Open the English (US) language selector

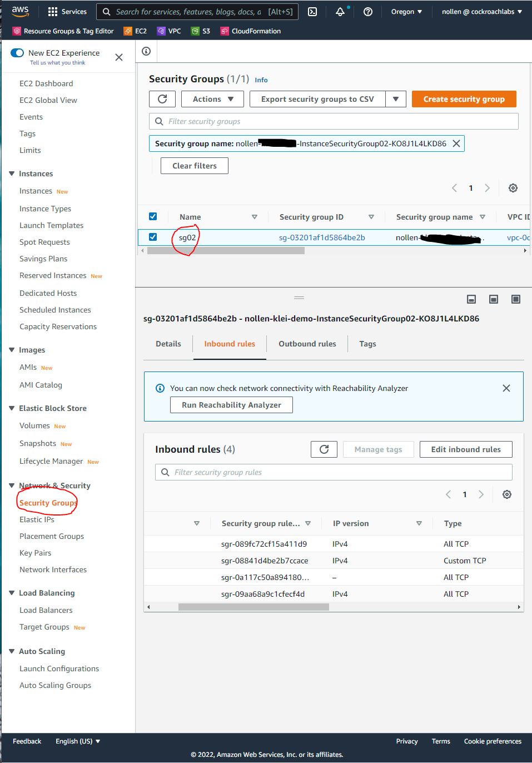click(78, 741)
